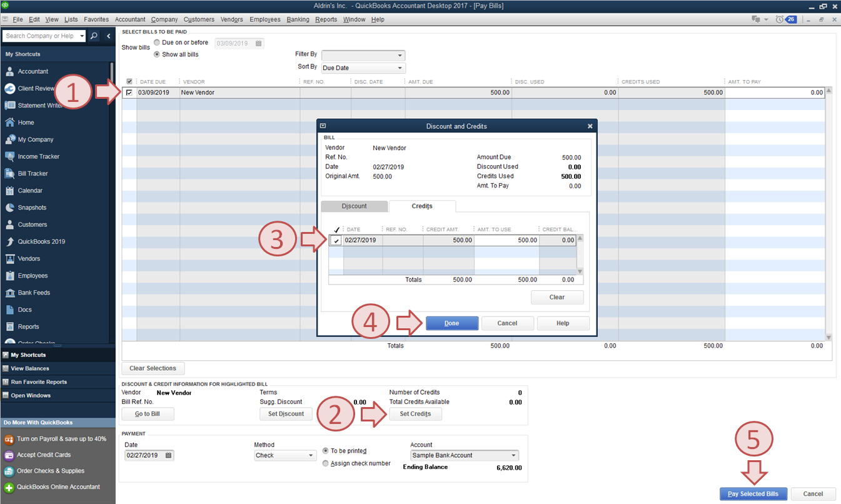Click Pay Selected Bills button
841x504 pixels.
click(x=753, y=494)
